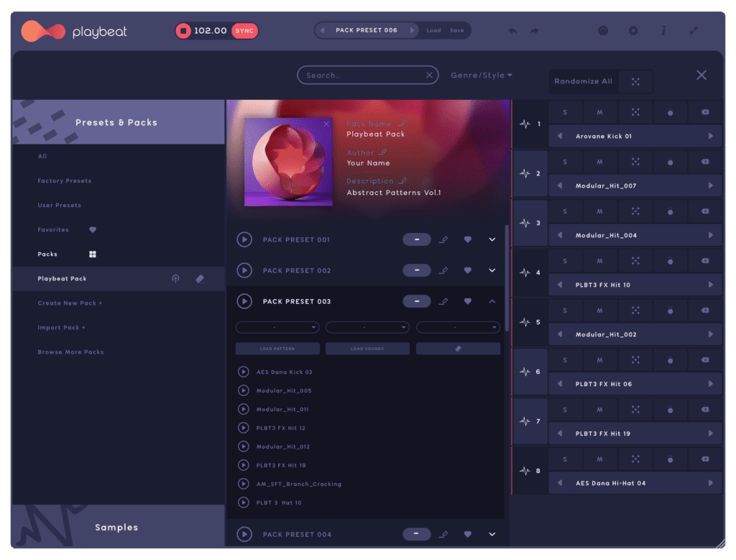The image size is (736, 560).
Task: Open the AES Dana Hi-Hat 04 sample name
Action: tap(611, 483)
